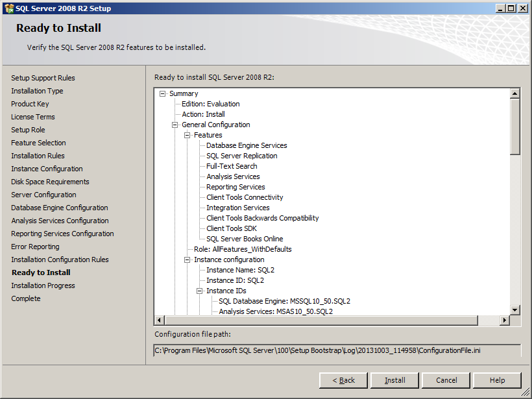This screenshot has height=399, width=532.
Task: Collapse the General Configuration node
Action: tap(175, 125)
